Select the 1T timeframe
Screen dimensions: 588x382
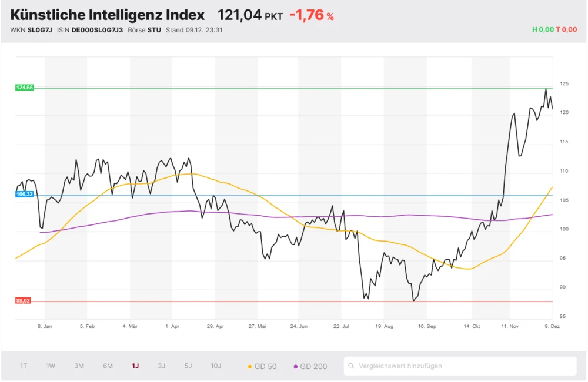pyautogui.click(x=24, y=366)
